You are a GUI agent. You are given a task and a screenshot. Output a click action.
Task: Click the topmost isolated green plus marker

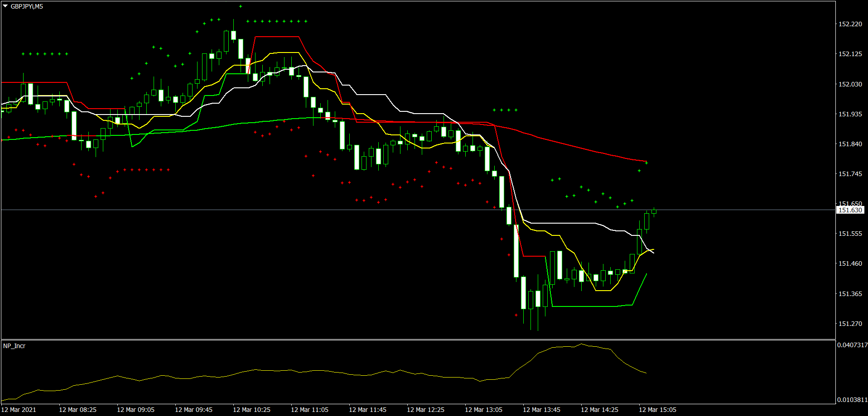coord(241,6)
